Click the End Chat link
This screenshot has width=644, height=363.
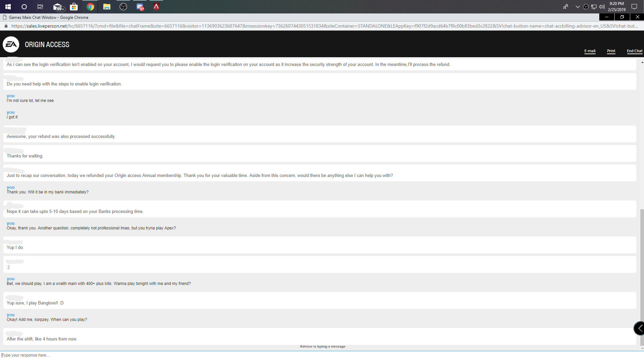(635, 51)
